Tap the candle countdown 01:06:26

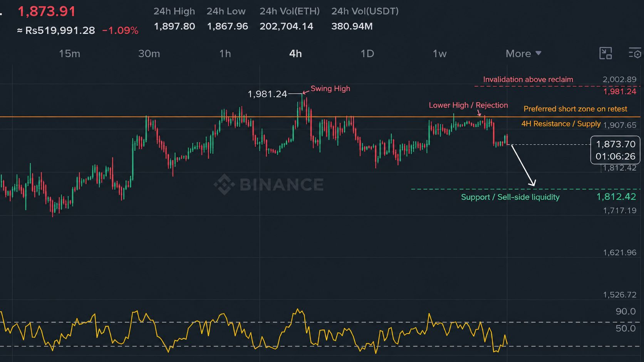click(615, 156)
